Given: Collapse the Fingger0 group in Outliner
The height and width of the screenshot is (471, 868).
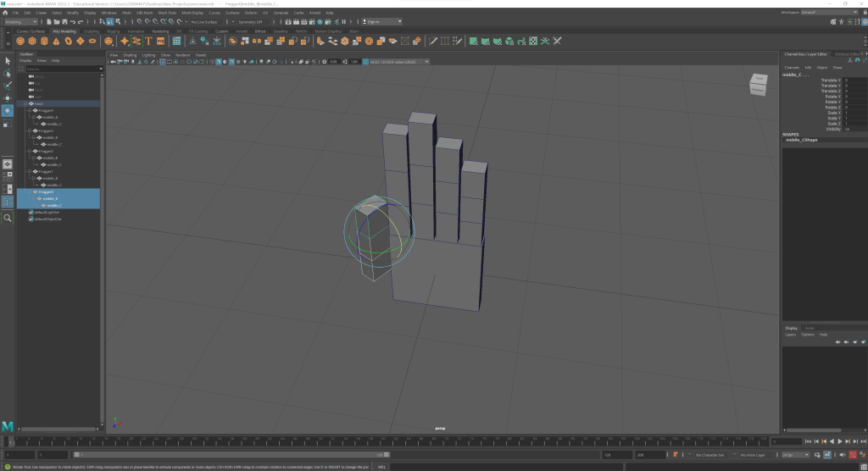Looking at the screenshot, I should tap(31, 192).
